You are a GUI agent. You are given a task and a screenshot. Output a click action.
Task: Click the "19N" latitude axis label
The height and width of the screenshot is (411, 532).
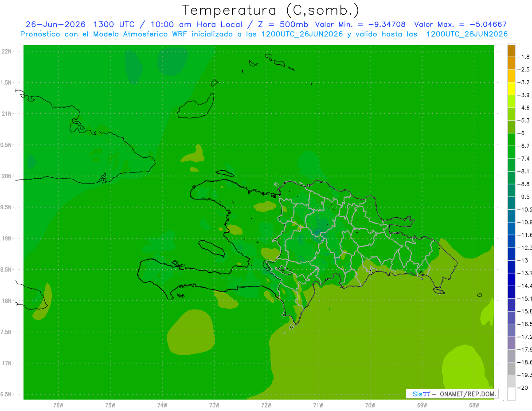point(7,239)
